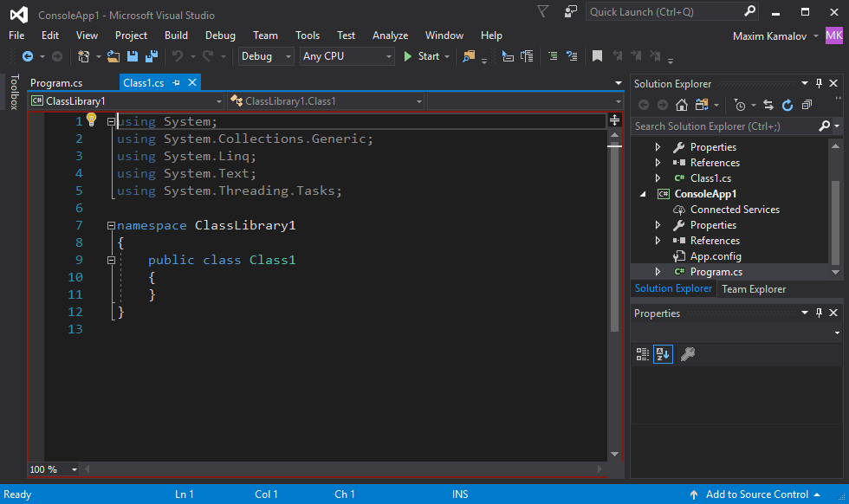Click Add to Source Control

coord(757,494)
